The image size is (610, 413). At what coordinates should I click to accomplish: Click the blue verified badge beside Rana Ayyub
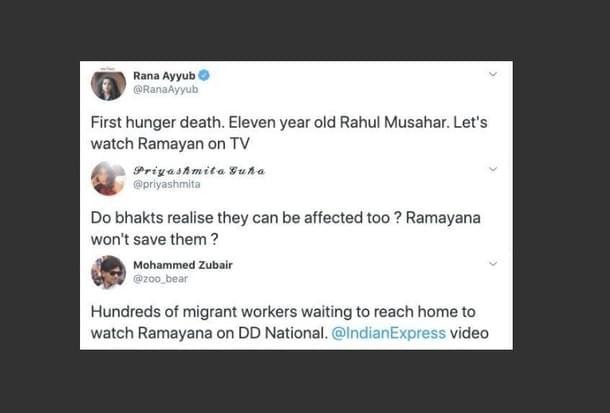(x=204, y=75)
